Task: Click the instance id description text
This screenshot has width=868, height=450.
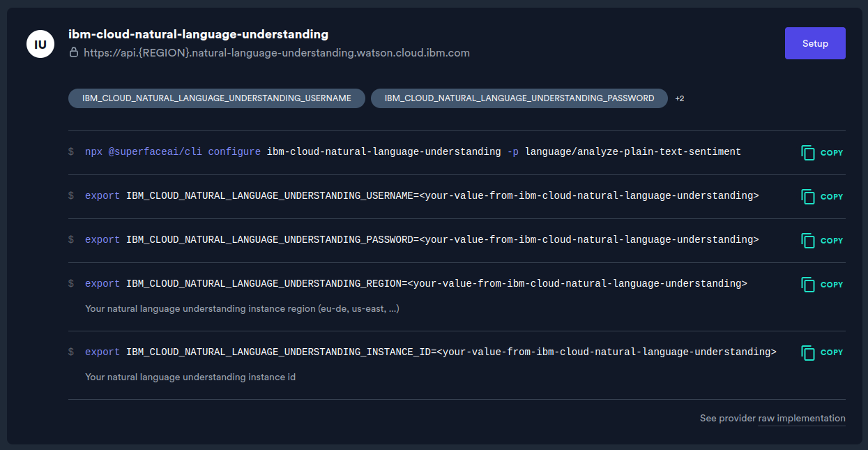Action: [x=190, y=376]
